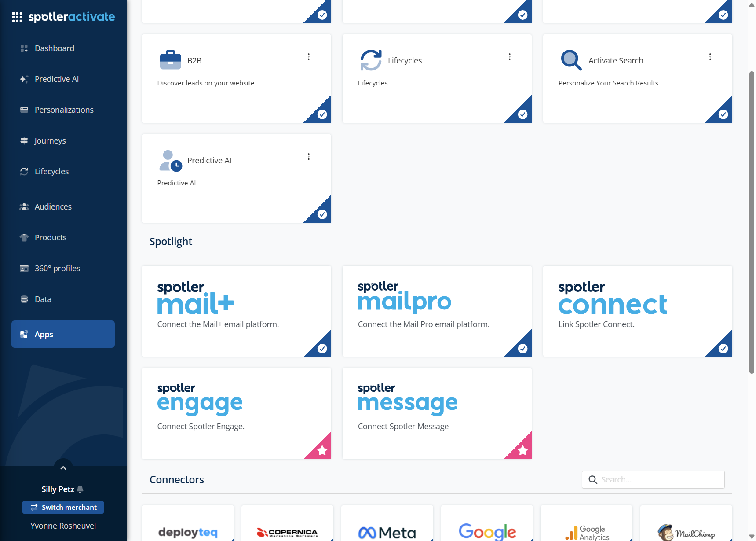Select Audiences in sidebar
Image resolution: width=756 pixels, height=541 pixels.
coord(63,206)
